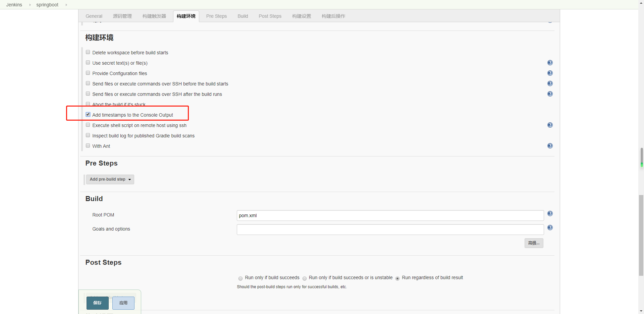Screen dimensions: 644x314
Task: Enable SSH commands after the build runs
Action: click(88, 93)
